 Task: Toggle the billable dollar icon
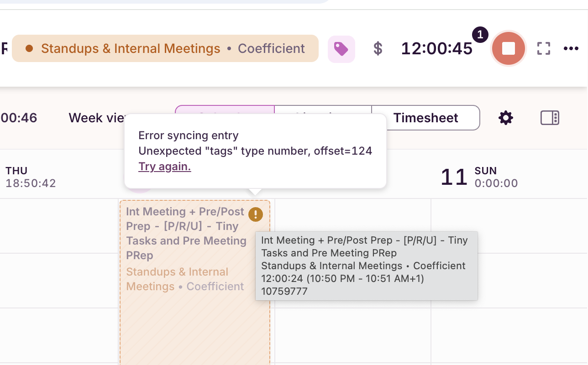pos(378,48)
